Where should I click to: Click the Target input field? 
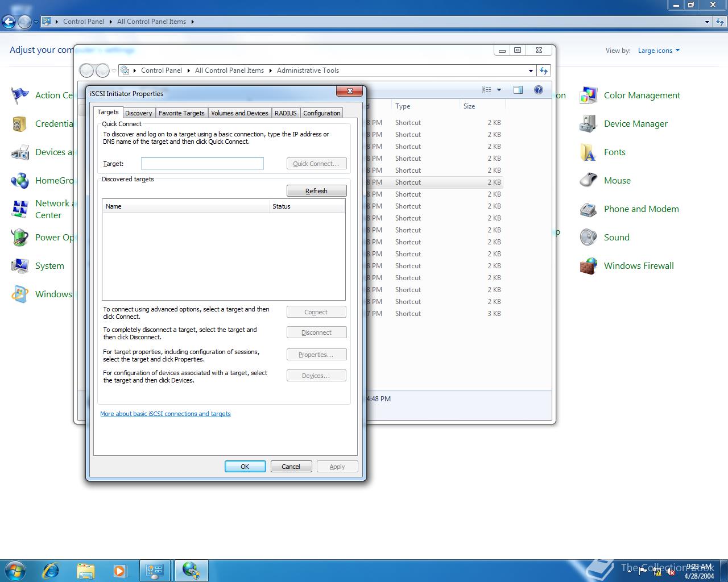click(202, 164)
